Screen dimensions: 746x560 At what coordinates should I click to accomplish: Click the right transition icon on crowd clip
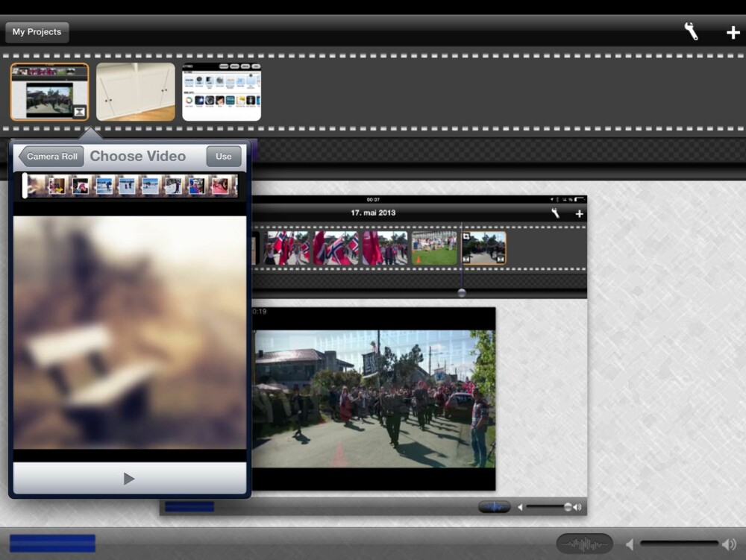(x=500, y=259)
